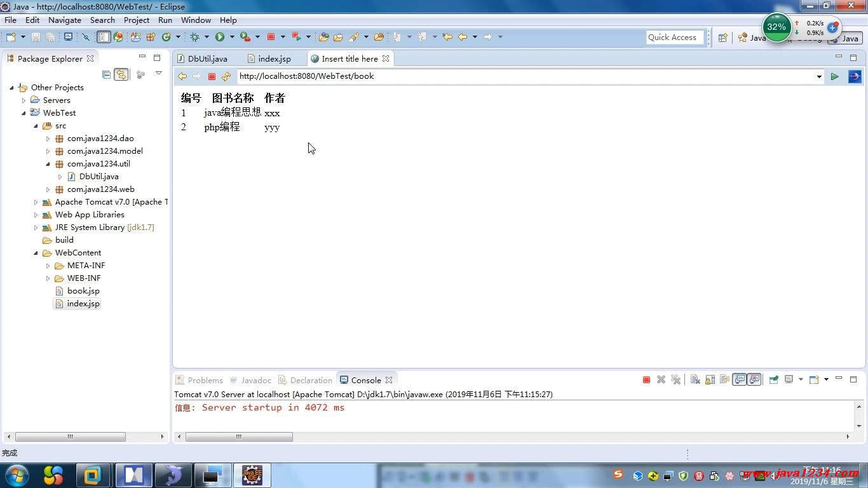Collapse the Other Projects tree node
This screenshot has width=868, height=488.
point(11,88)
